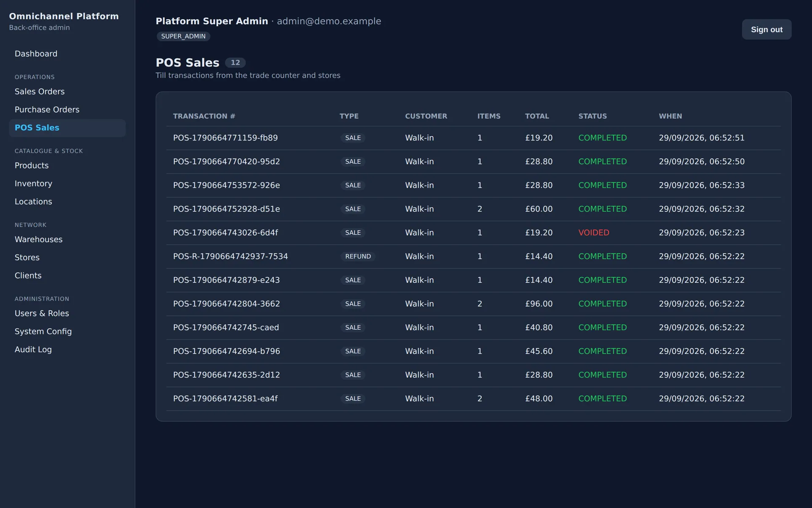Click timestamp 29/09/2026, 06:52:33
Image resolution: width=812 pixels, height=508 pixels.
click(702, 185)
